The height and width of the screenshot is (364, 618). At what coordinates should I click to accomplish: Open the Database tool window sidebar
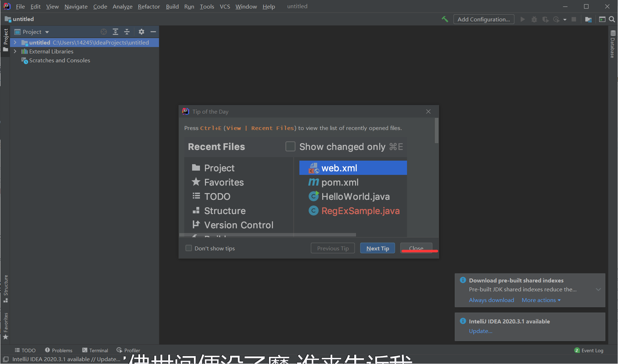[x=613, y=44]
